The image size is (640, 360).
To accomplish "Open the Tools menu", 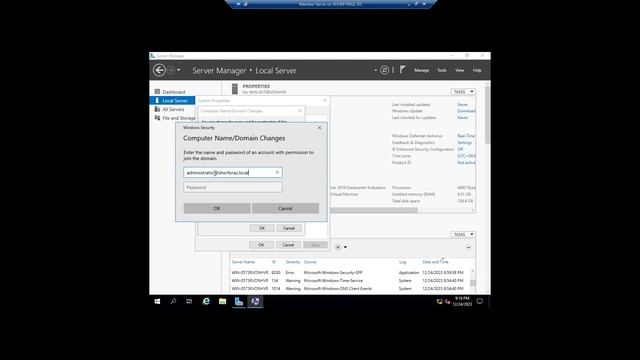I will (x=442, y=70).
